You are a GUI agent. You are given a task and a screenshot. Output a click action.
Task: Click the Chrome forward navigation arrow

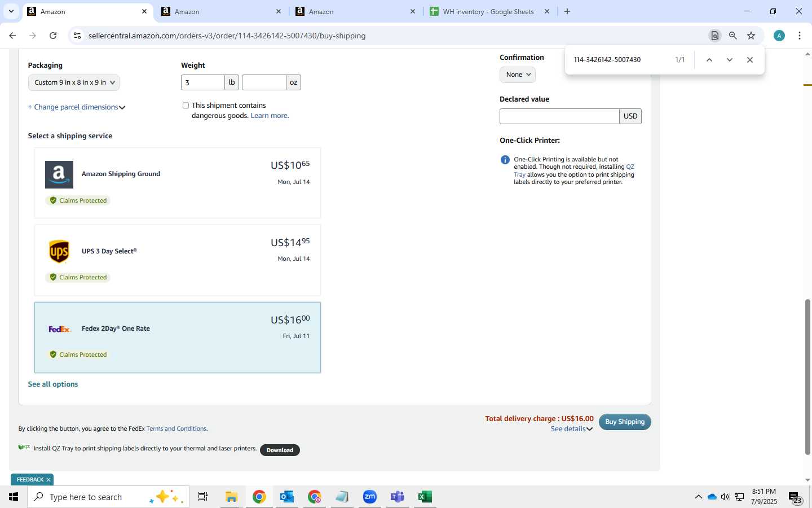click(x=33, y=36)
